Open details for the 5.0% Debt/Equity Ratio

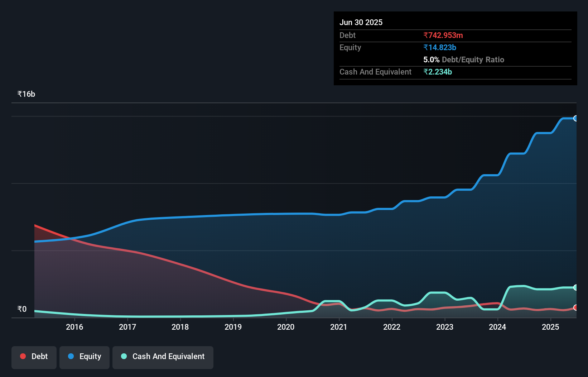[x=464, y=59]
